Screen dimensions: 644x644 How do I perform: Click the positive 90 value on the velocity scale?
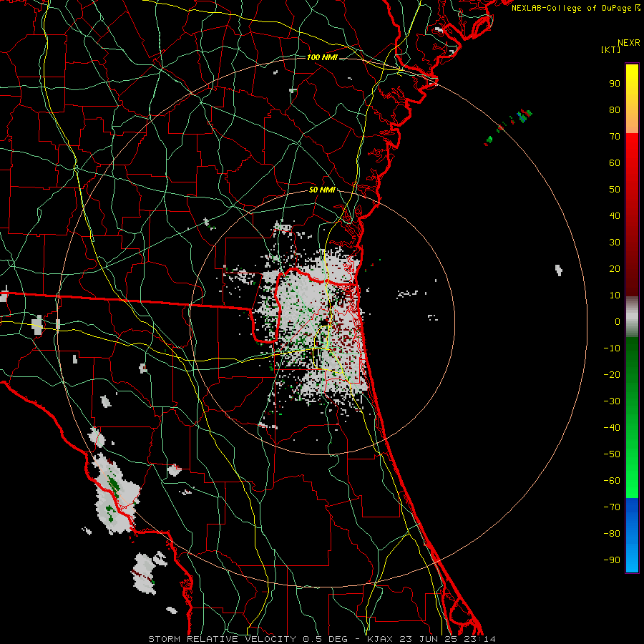[615, 84]
